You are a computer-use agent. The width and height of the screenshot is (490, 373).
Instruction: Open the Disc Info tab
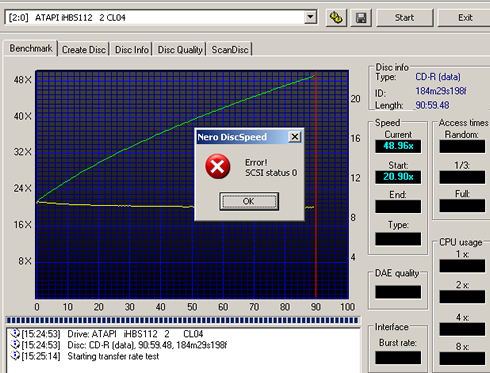click(x=132, y=50)
